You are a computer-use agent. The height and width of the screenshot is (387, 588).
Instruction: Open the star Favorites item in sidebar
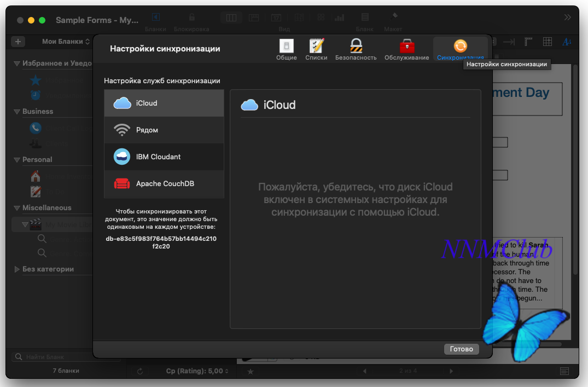[36, 80]
